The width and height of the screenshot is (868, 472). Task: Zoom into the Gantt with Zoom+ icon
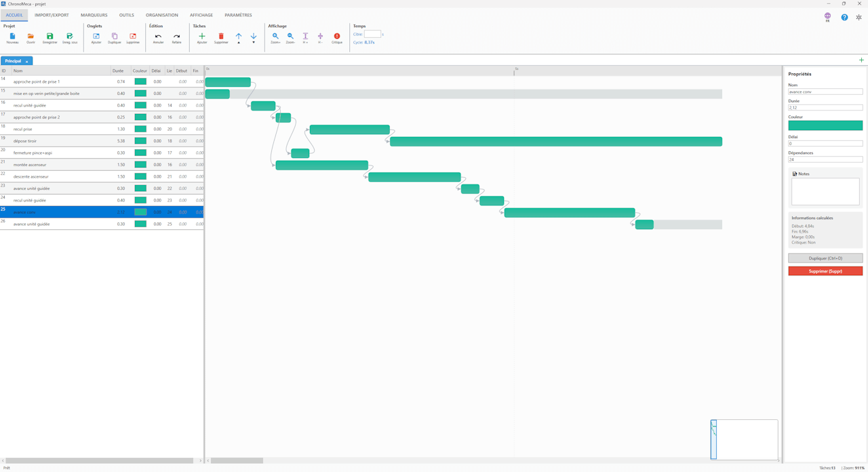[275, 36]
